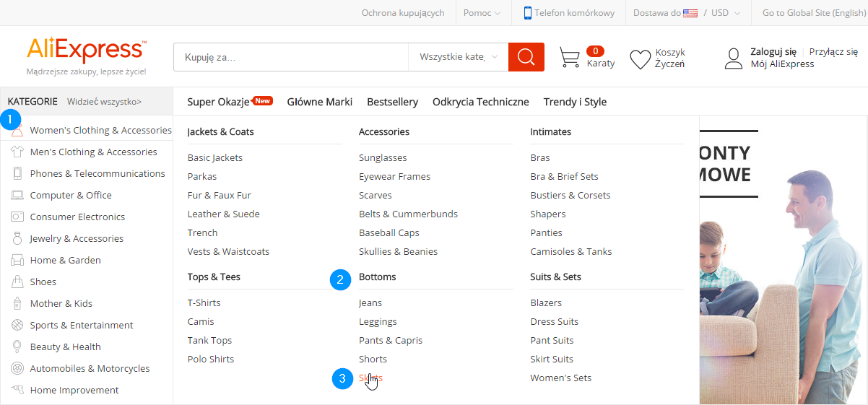Open Jeans subcategory
The image size is (868, 405).
click(370, 302)
